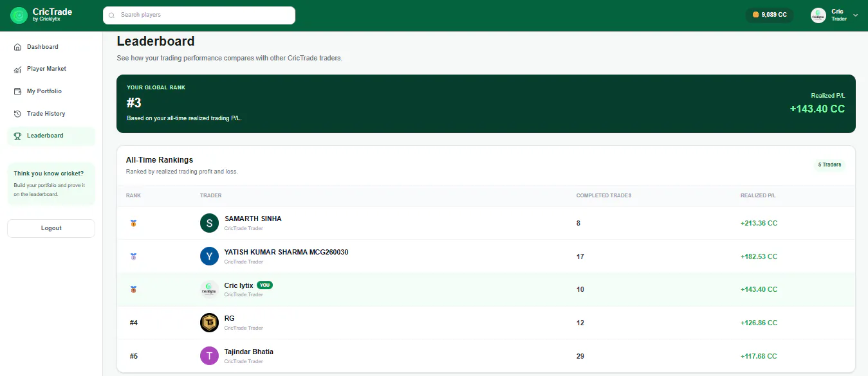868x376 pixels.
Task: Click the Cric lytix avatar in rankings
Action: [x=210, y=289]
